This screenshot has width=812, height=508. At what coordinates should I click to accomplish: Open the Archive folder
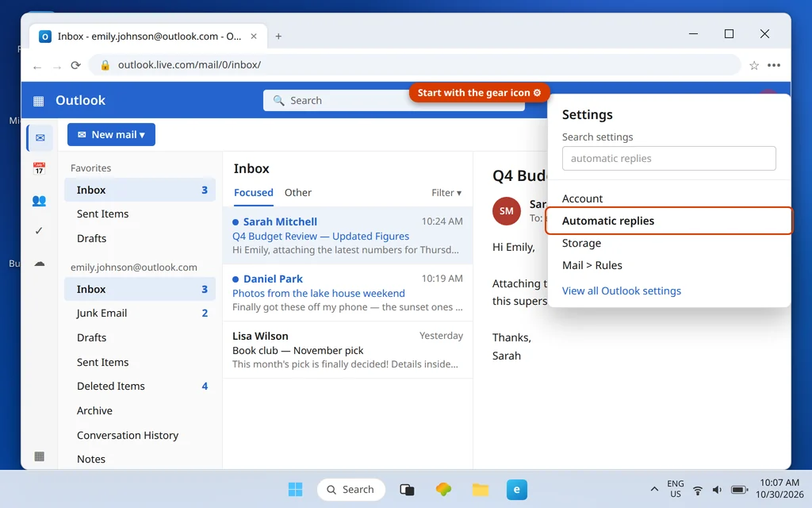point(140,410)
